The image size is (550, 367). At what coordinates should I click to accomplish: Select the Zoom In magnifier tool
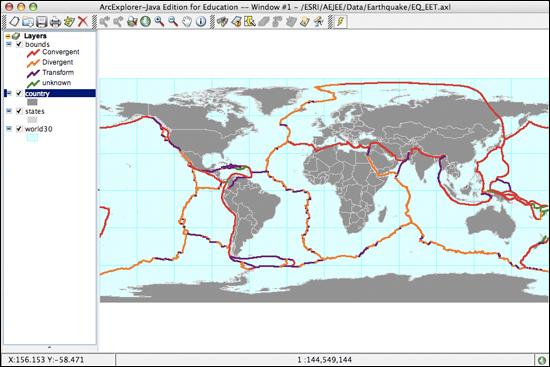click(159, 22)
